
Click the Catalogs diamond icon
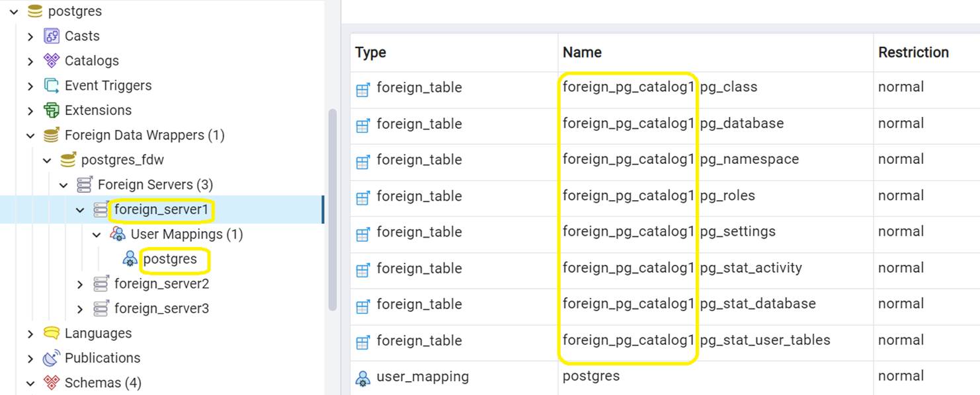51,61
